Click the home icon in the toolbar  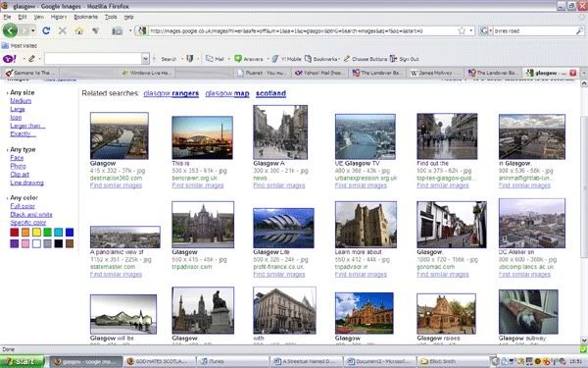78,30
